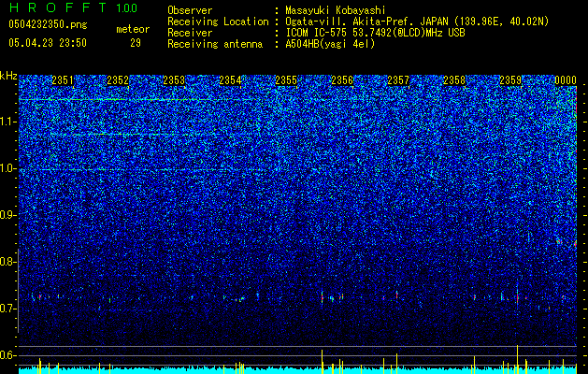Click the 0.7 frequency axis label
Screen dimensions: 588x374
(x=8, y=309)
